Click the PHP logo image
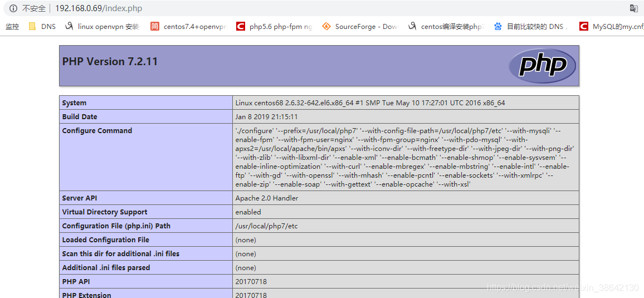Image resolution: width=644 pixels, height=298 pixels. tap(542, 66)
